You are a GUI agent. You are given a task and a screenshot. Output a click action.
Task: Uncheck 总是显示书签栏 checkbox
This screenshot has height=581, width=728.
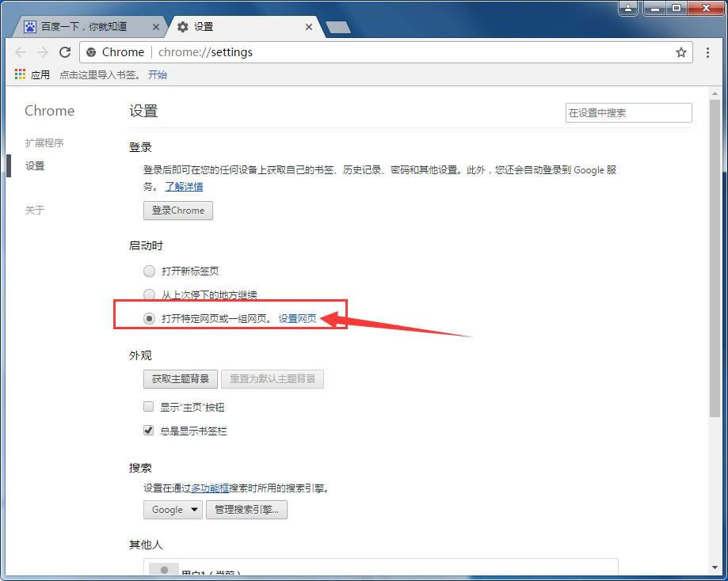(149, 430)
